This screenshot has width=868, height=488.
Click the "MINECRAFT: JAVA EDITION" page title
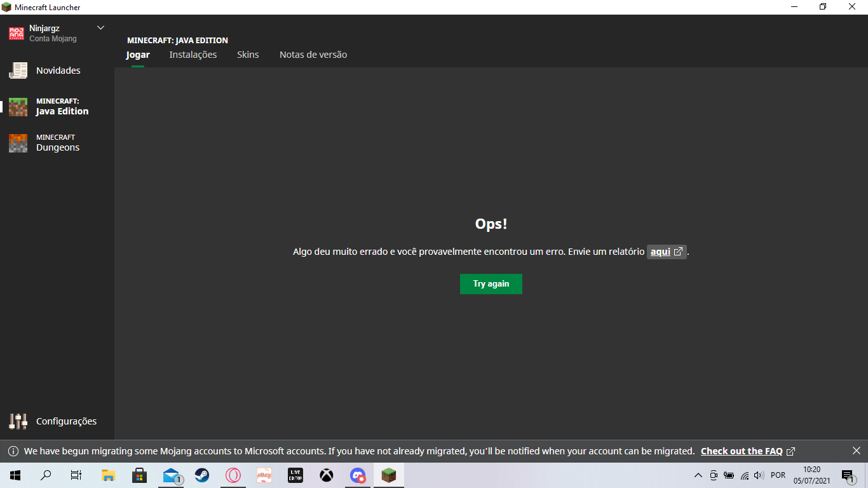coord(177,41)
